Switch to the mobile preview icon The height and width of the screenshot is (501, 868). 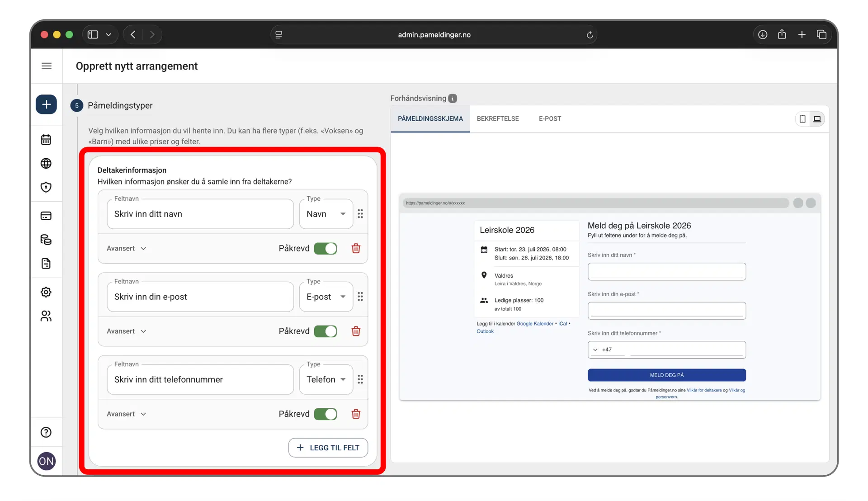[802, 119]
